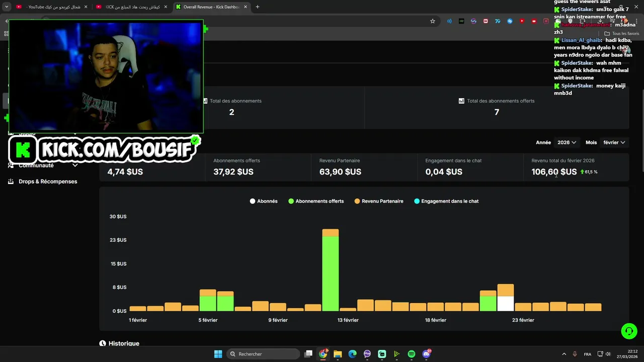Toggle Engagement dans le chat legend item
This screenshot has width=644, height=362.
pyautogui.click(x=446, y=201)
